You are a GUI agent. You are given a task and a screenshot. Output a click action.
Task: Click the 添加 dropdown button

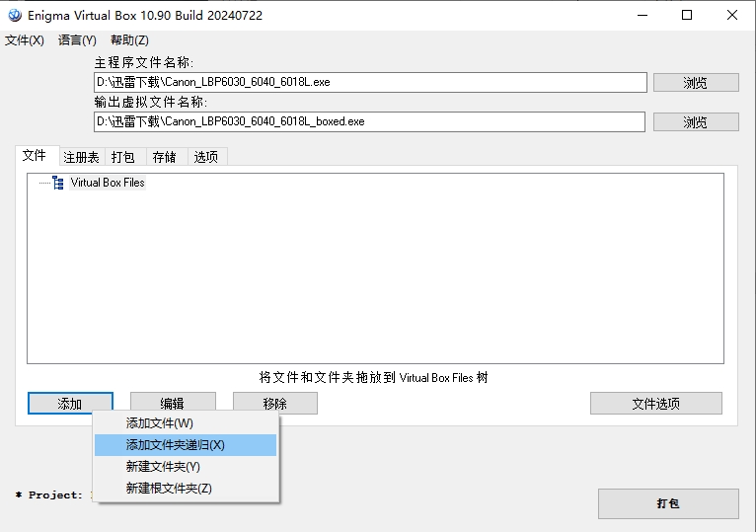click(70, 404)
